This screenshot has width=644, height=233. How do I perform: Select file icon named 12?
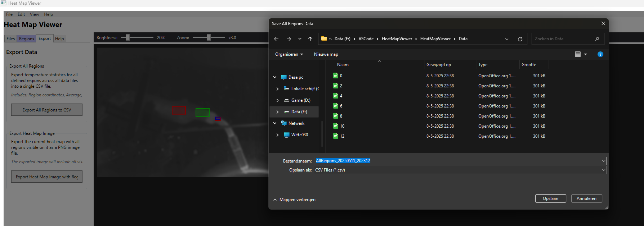[x=336, y=136]
